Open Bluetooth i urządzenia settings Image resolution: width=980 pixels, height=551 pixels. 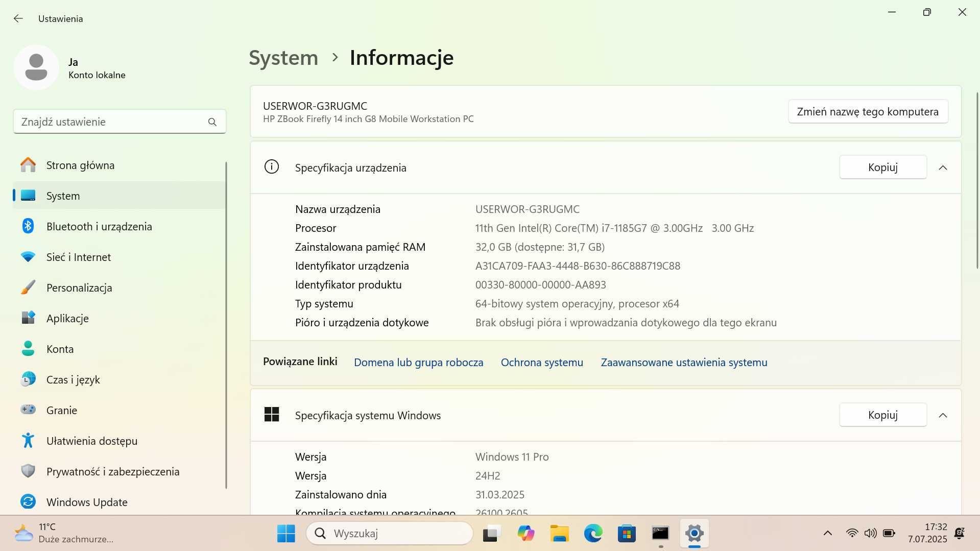[x=119, y=226]
